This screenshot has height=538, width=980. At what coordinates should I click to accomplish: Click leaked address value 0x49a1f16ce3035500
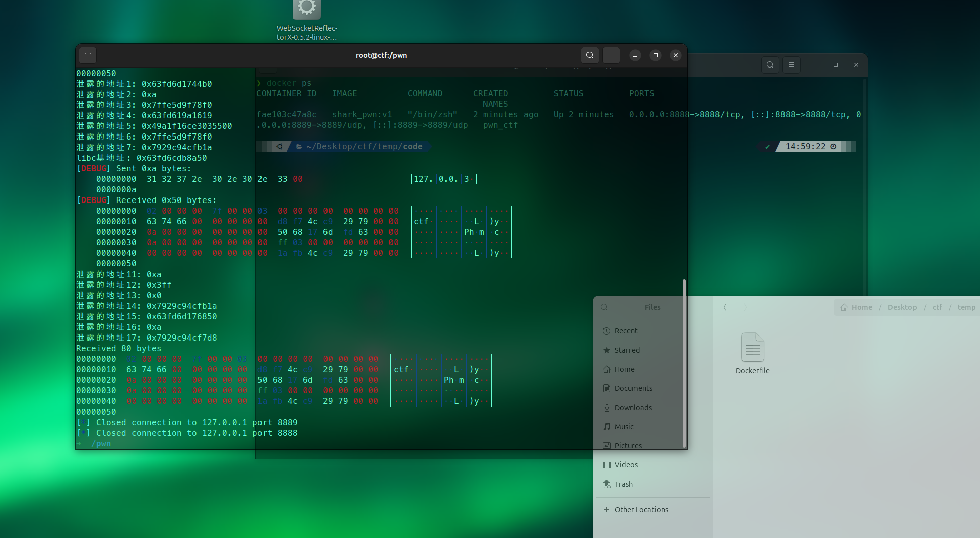187,126
